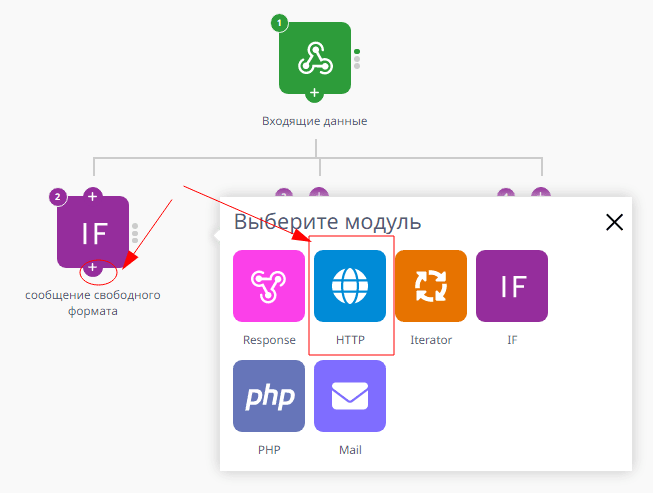Image resolution: width=653 pixels, height=493 pixels.
Task: Click plus on the right branch node
Action: 540,195
